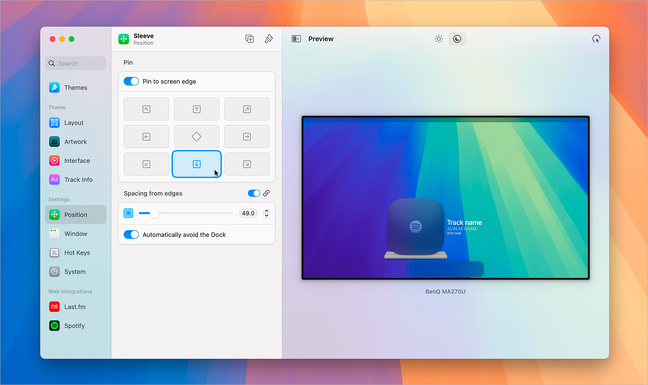
Task: Switch preview to dark mode moon icon
Action: click(x=457, y=39)
